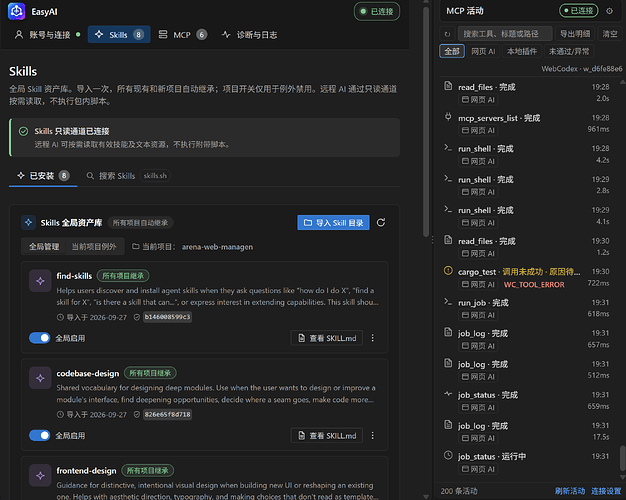
Task: Focus the 搜索工具、标题或路径 search field
Action: coord(505,34)
